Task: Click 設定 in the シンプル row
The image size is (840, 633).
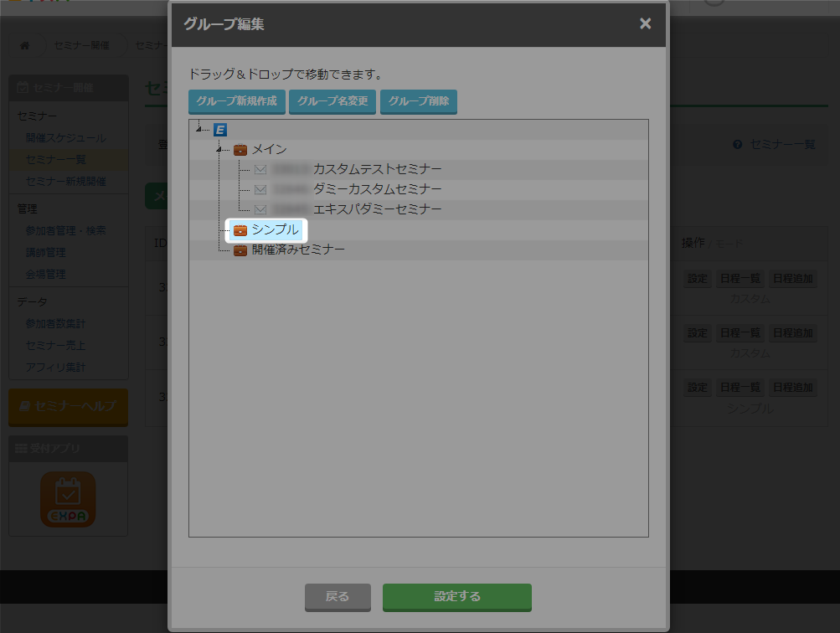Action: (x=698, y=387)
